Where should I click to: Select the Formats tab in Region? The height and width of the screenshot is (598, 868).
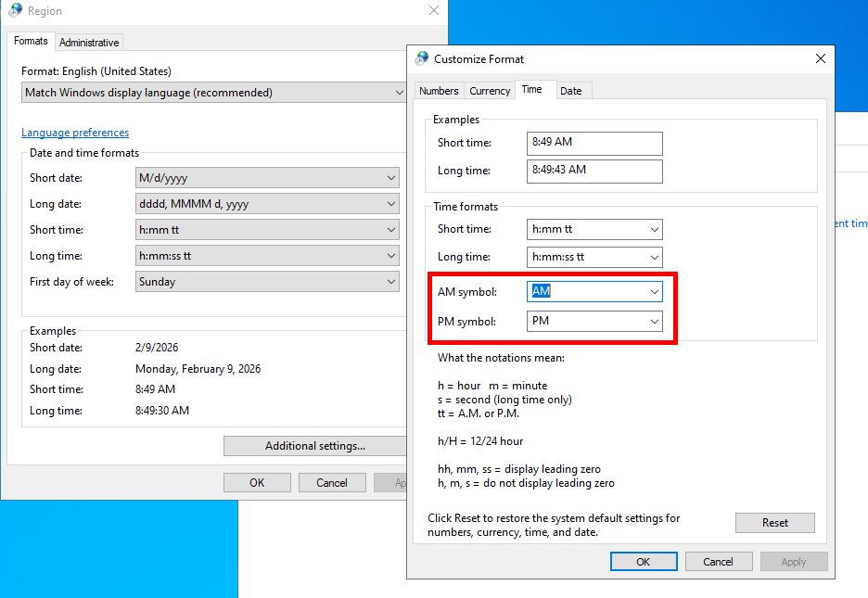click(x=31, y=41)
